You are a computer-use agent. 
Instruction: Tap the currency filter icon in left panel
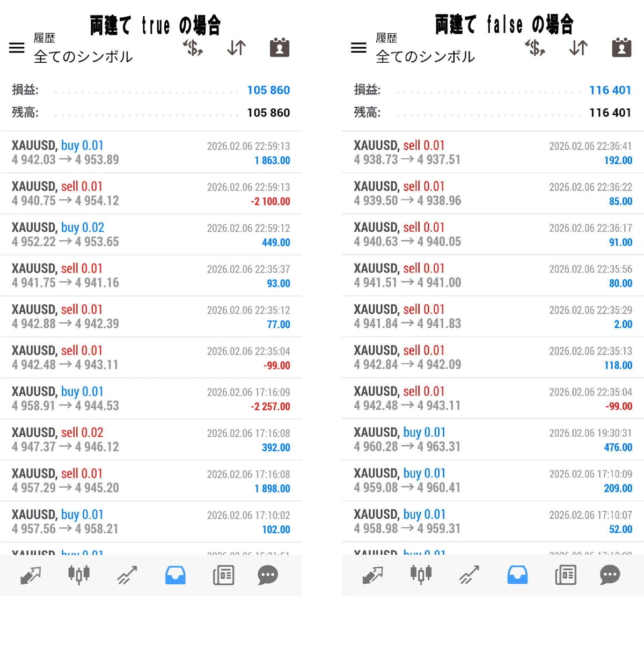click(x=193, y=48)
